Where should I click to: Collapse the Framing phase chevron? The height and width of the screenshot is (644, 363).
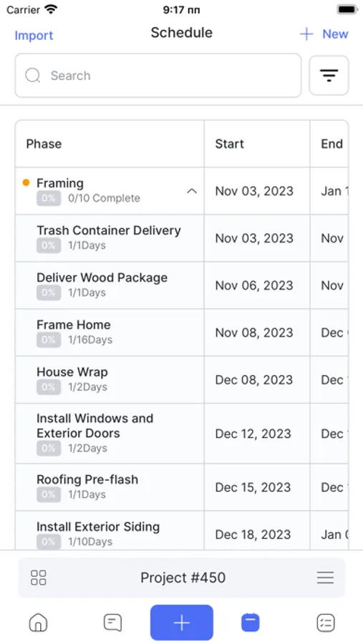(192, 191)
